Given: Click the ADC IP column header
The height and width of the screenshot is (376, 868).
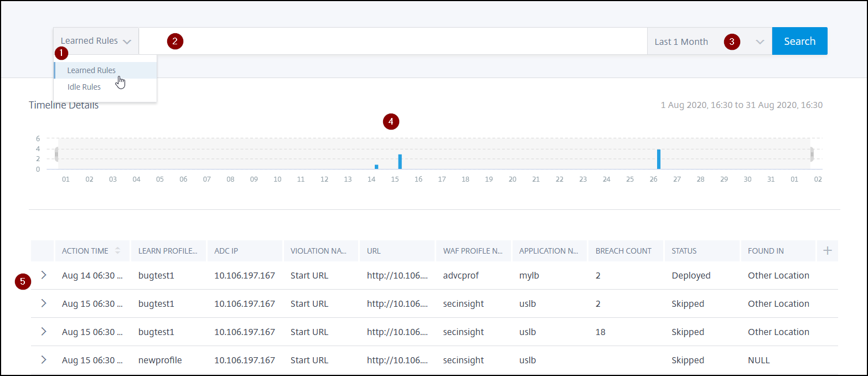Looking at the screenshot, I should (245, 251).
